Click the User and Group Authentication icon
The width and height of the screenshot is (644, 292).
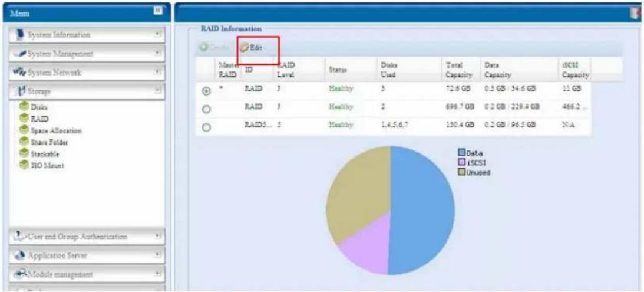[19, 237]
